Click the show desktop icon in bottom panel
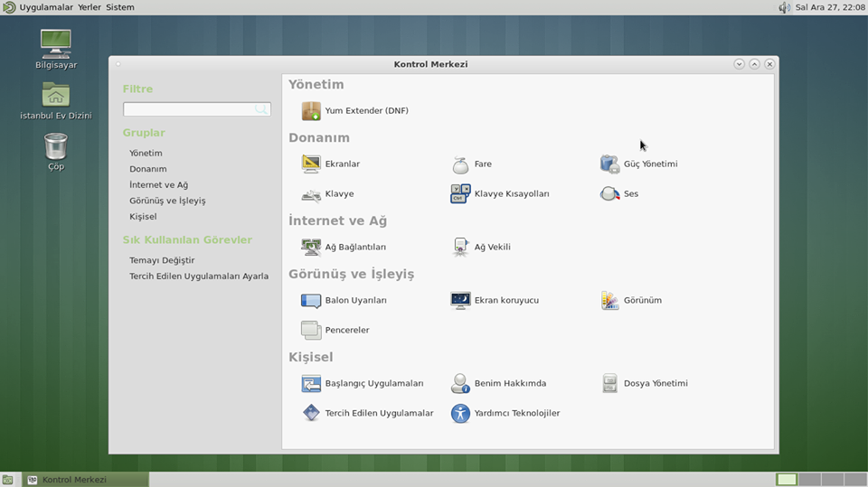868x487 pixels. tap(7, 480)
